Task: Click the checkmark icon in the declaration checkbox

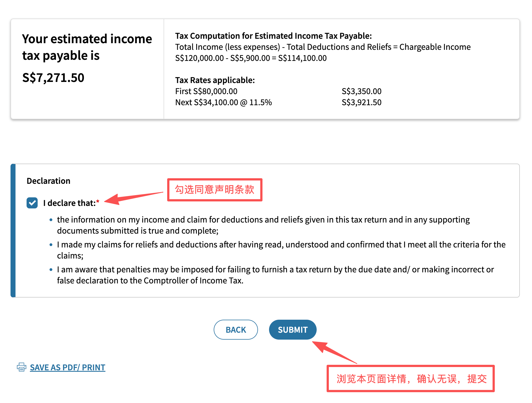Action: 32,203
